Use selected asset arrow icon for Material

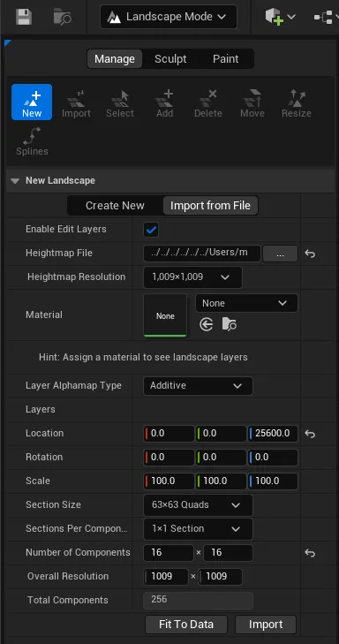point(206,325)
